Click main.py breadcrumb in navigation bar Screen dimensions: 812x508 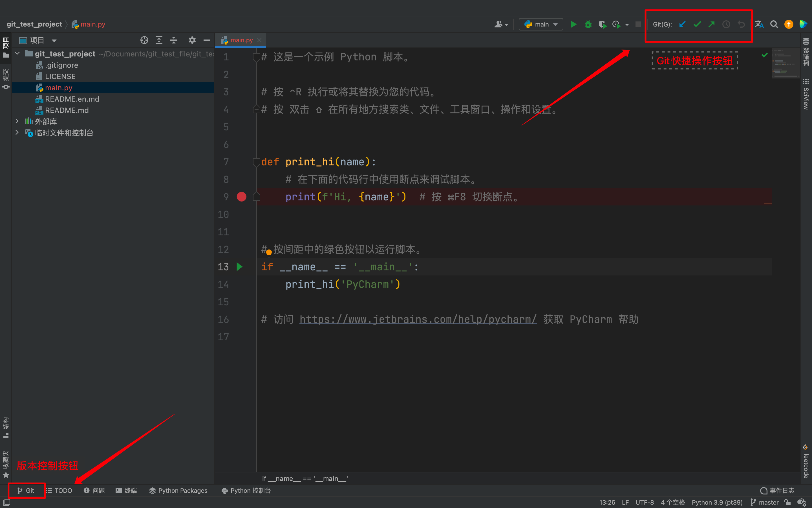[x=88, y=24]
